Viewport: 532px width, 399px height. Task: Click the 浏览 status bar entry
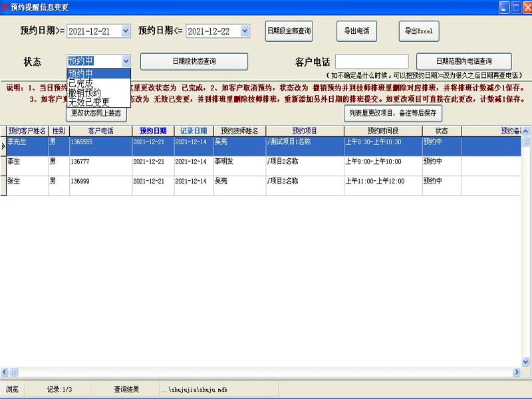tap(12, 390)
